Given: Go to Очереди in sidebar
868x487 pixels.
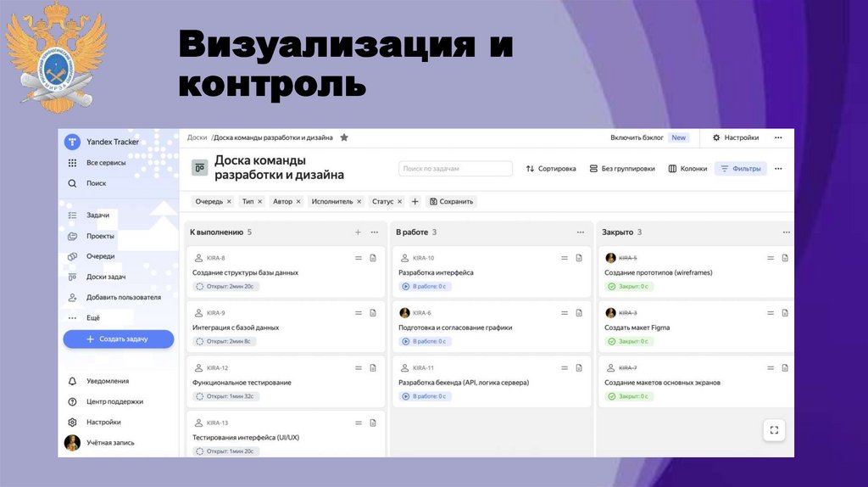Looking at the screenshot, I should click(x=92, y=256).
